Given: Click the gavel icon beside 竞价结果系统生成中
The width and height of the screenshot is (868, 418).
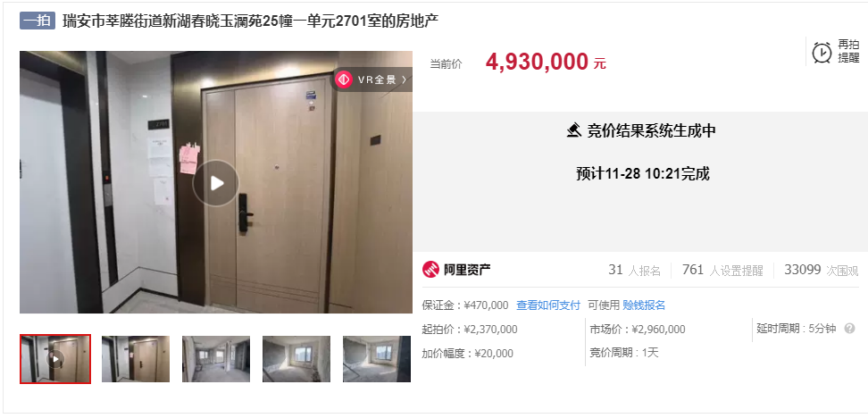Looking at the screenshot, I should [x=574, y=130].
